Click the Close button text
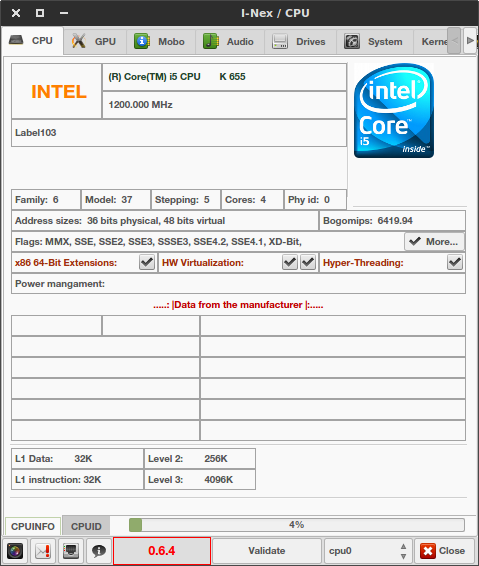 click(452, 551)
